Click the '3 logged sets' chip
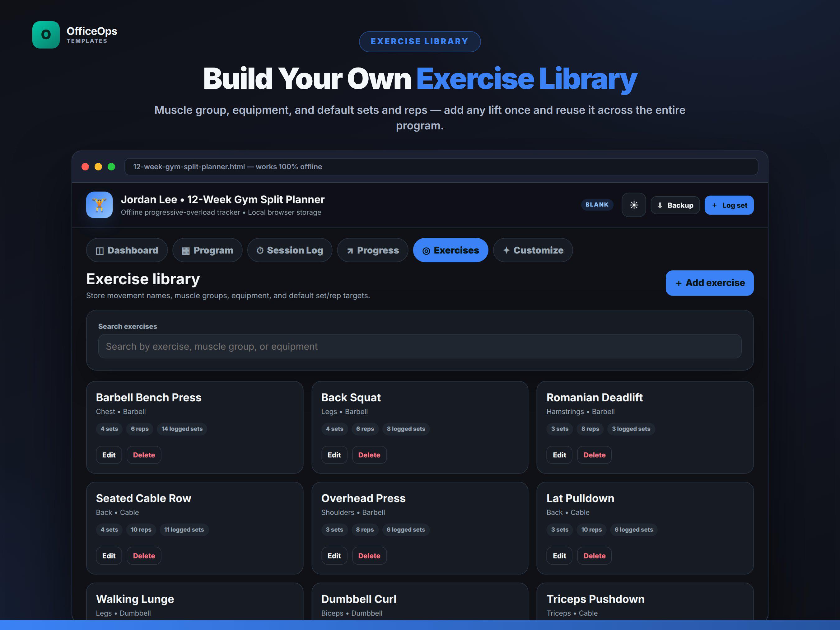The width and height of the screenshot is (840, 630). 631,429
